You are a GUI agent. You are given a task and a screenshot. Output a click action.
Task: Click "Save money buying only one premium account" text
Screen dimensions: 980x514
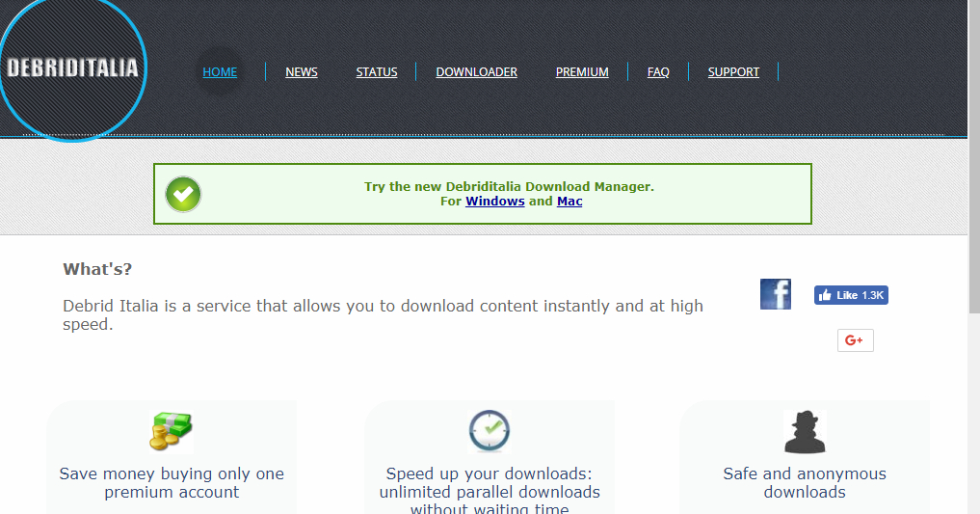click(172, 483)
